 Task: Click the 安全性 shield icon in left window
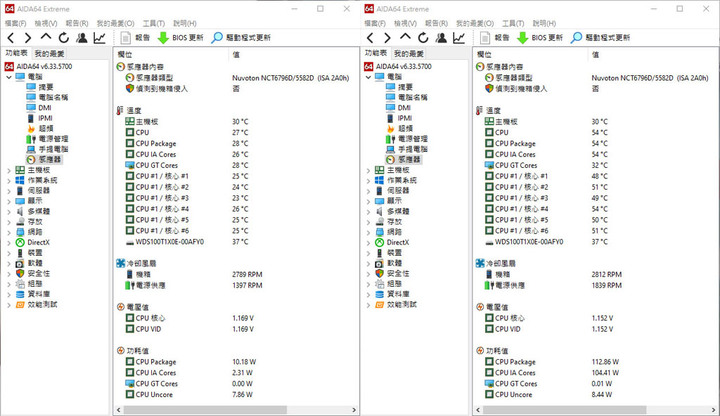click(20, 273)
